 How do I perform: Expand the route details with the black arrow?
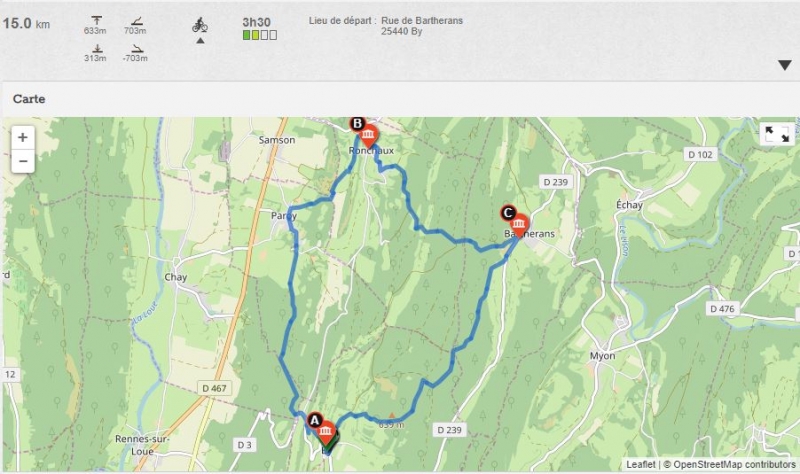[785, 65]
